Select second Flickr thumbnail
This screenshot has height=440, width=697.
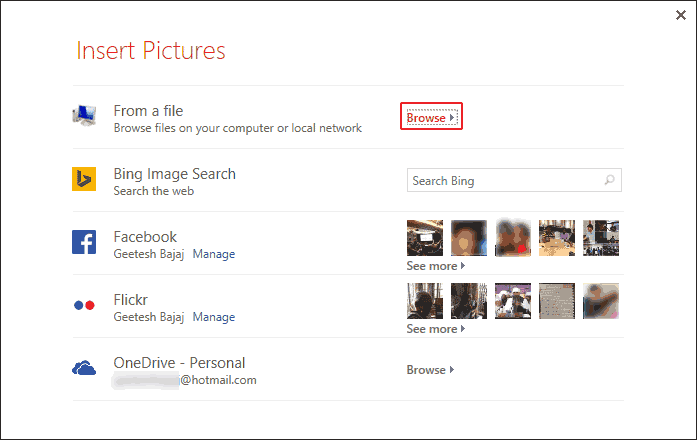tap(469, 301)
